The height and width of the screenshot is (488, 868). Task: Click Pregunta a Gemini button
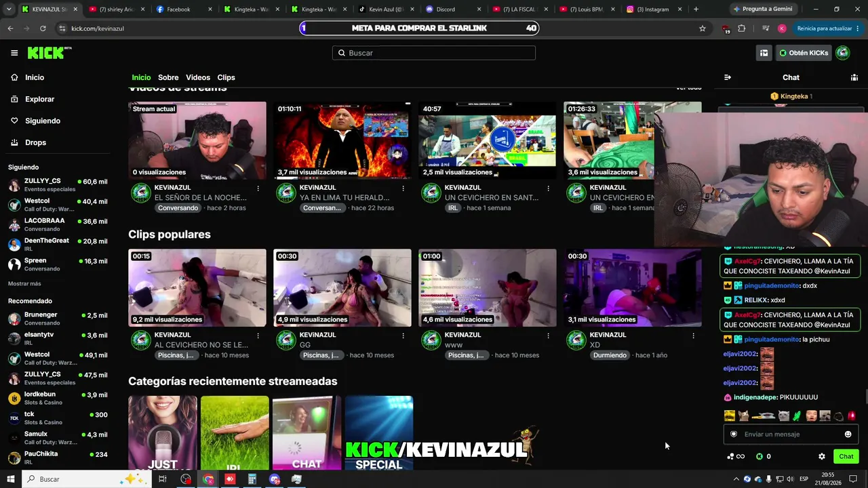pyautogui.click(x=762, y=9)
